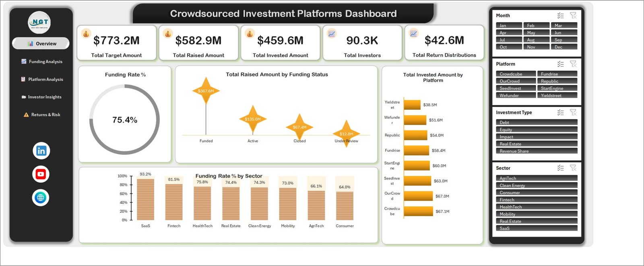Viewport: 644px width, 266px height.
Task: Click chart icon on Total Investors card
Action: pos(332,33)
